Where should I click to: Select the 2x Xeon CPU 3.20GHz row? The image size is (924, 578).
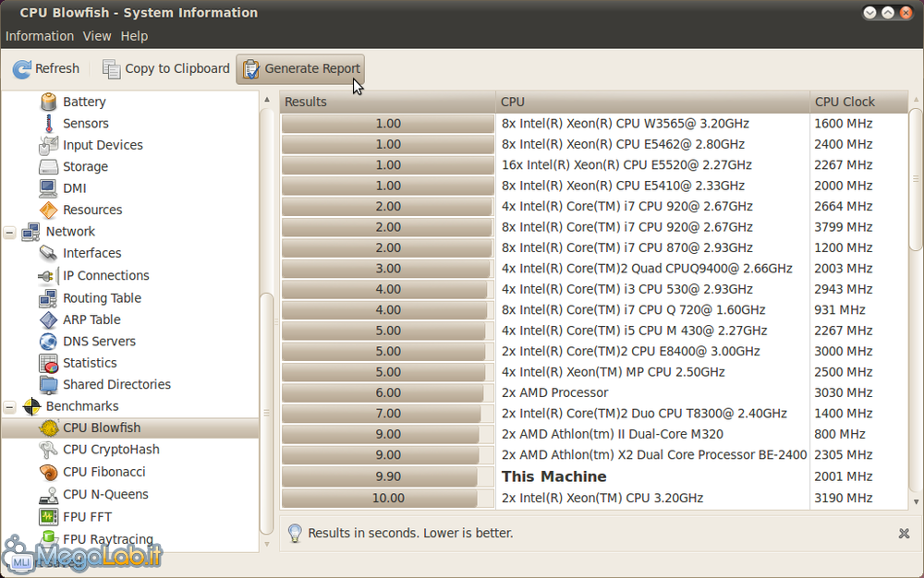[x=594, y=498]
